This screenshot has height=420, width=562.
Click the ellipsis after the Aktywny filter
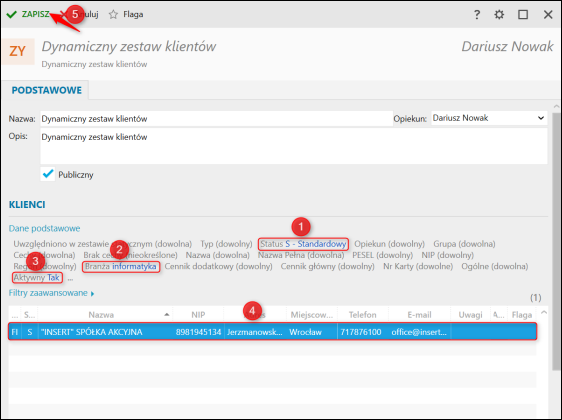point(70,278)
